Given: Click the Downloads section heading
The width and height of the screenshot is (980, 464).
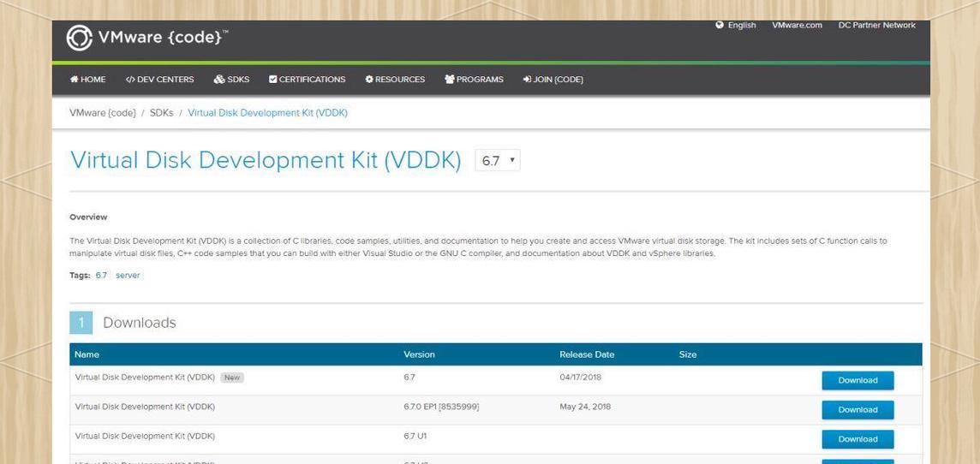Looking at the screenshot, I should [x=140, y=322].
